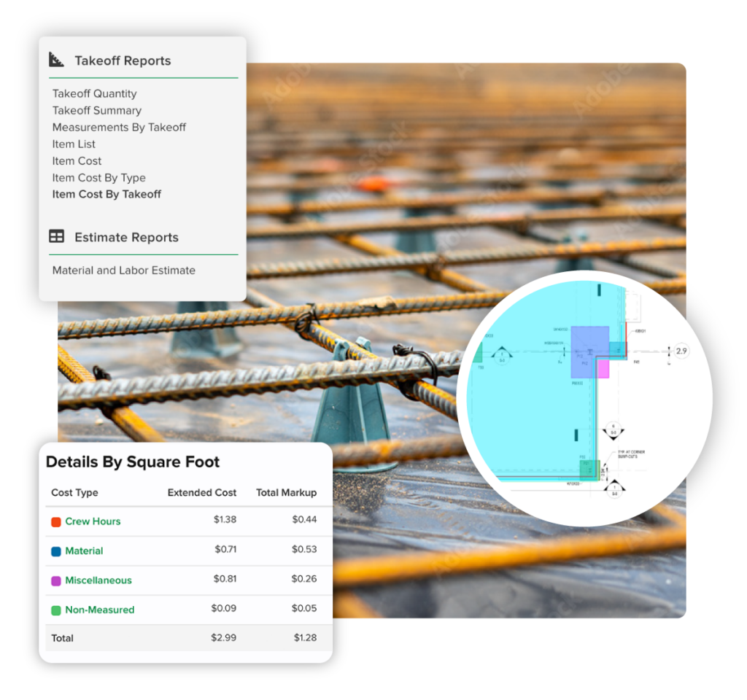Open the bold Item Cost By Takeoff entry
Viewport: 747px width, 700px height.
[107, 194]
